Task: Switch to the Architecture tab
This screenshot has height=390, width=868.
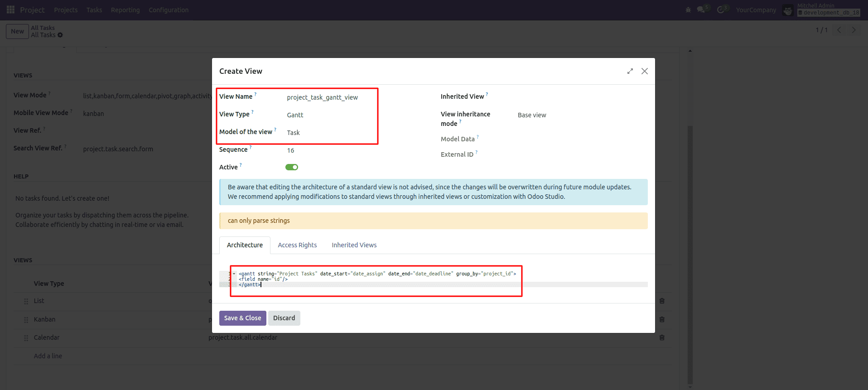Action: (x=245, y=245)
